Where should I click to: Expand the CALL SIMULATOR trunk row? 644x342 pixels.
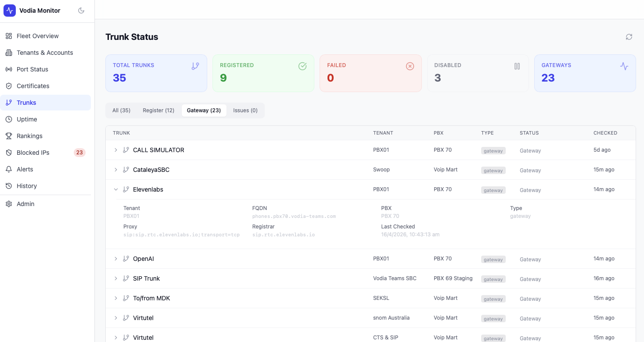tap(116, 150)
